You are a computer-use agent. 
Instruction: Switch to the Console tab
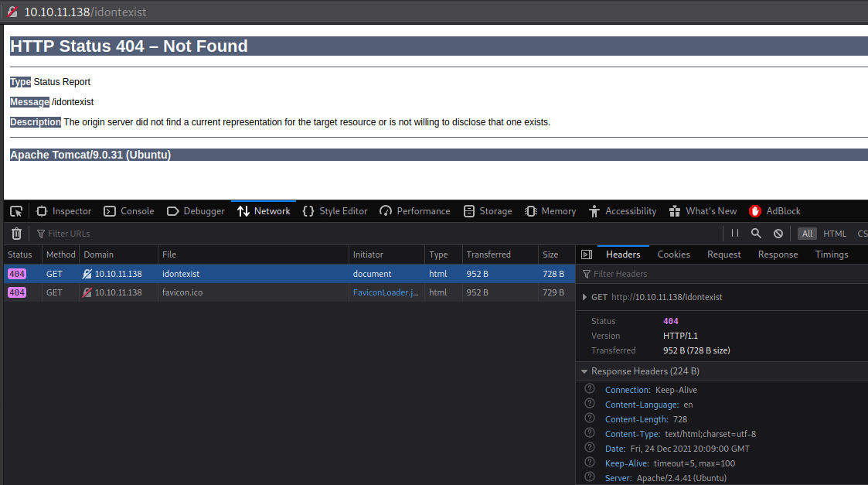pos(129,211)
